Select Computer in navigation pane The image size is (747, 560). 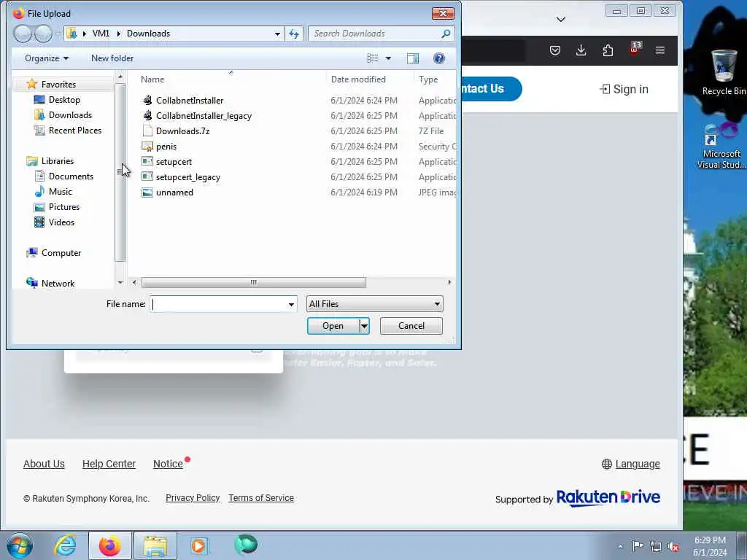61,253
